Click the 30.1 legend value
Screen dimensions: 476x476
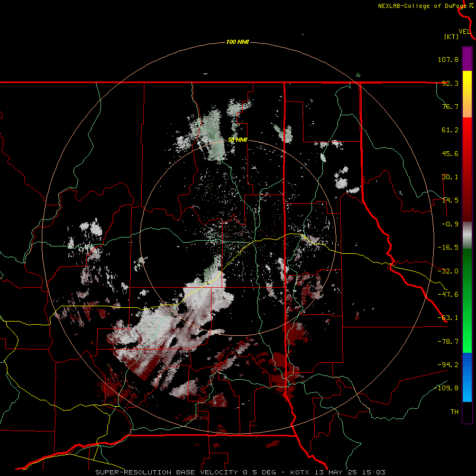pos(450,177)
